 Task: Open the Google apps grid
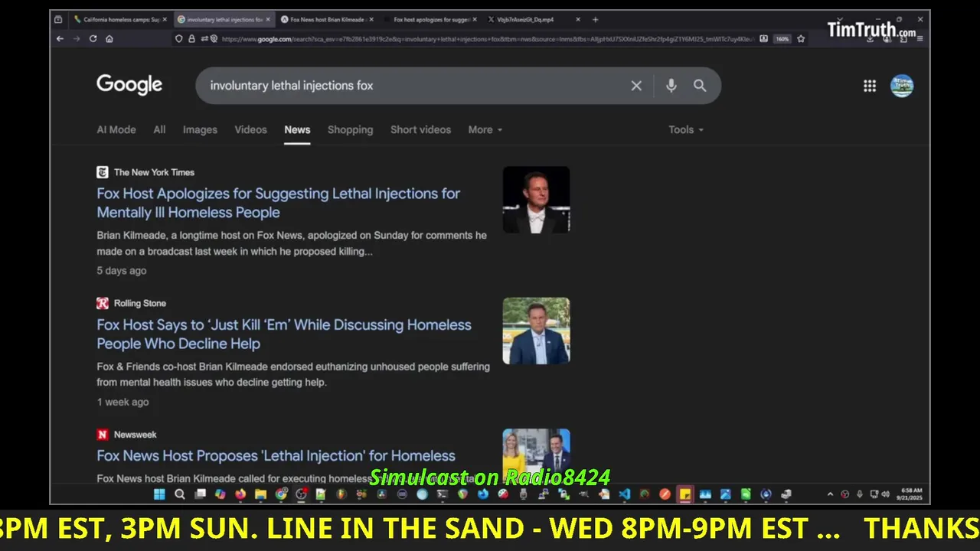pyautogui.click(x=870, y=86)
